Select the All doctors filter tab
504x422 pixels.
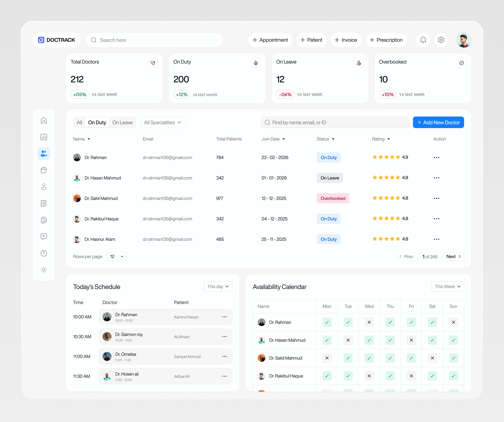click(x=79, y=122)
